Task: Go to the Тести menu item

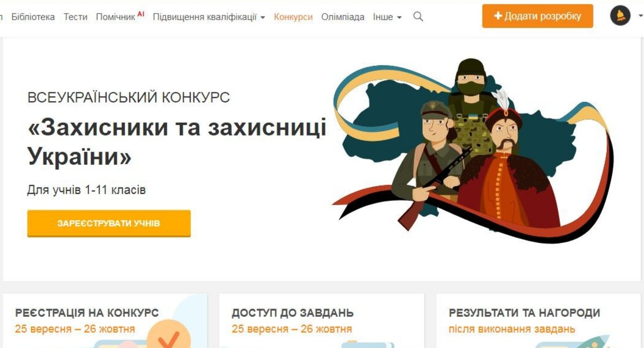Action: (x=76, y=17)
